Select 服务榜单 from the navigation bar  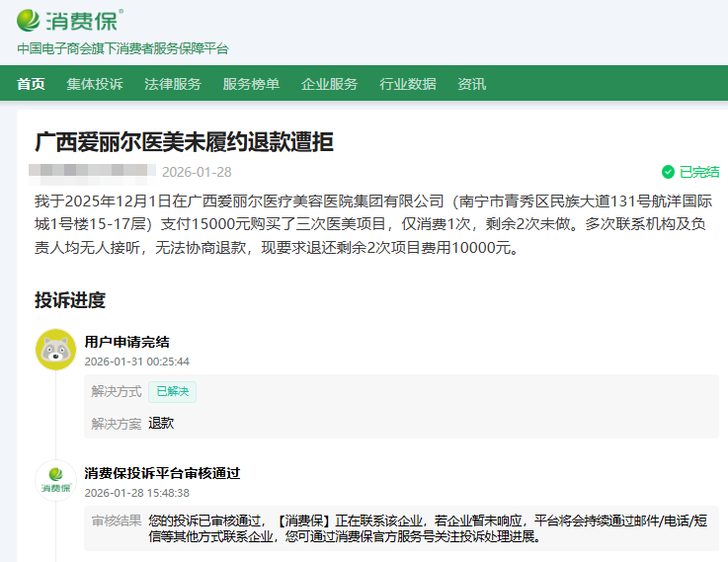click(251, 84)
